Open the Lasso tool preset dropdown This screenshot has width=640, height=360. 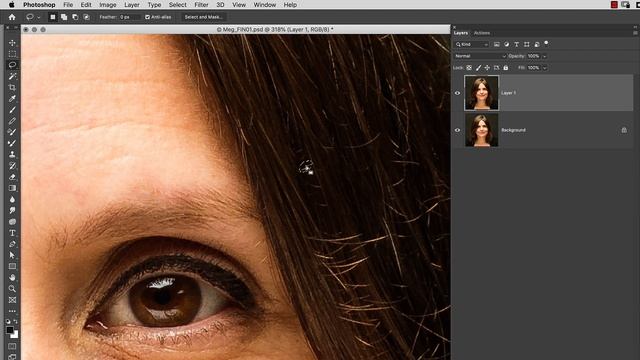pos(39,18)
